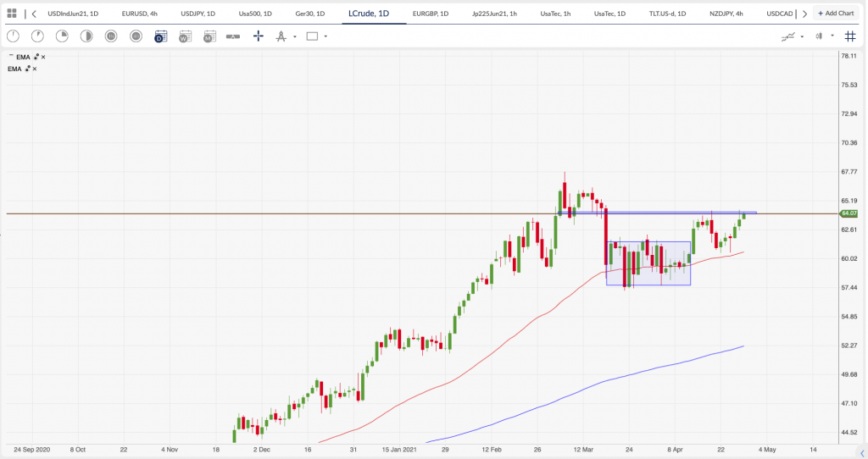The image size is (868, 459).
Task: Open the USDJPY, 1D tab
Action: [198, 14]
